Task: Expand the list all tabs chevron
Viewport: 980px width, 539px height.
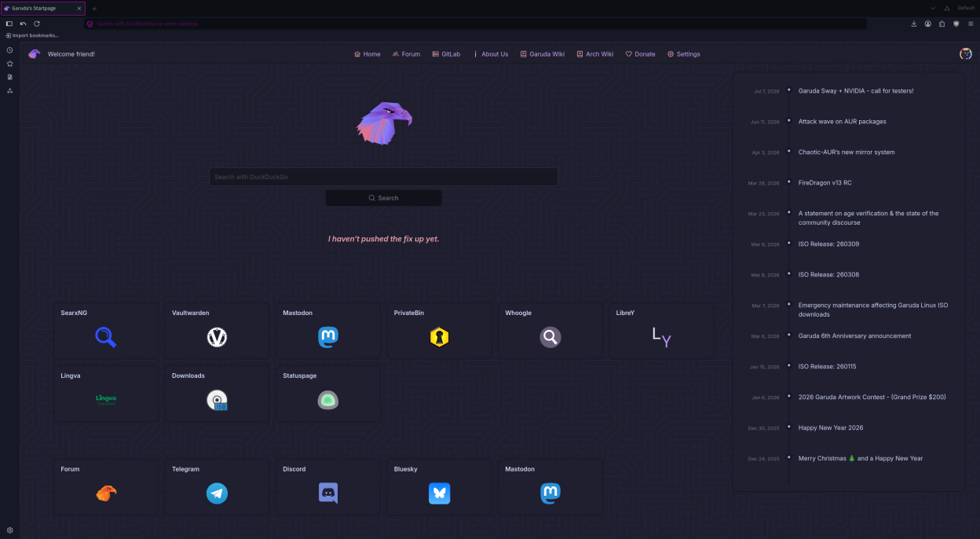Action: 933,8
